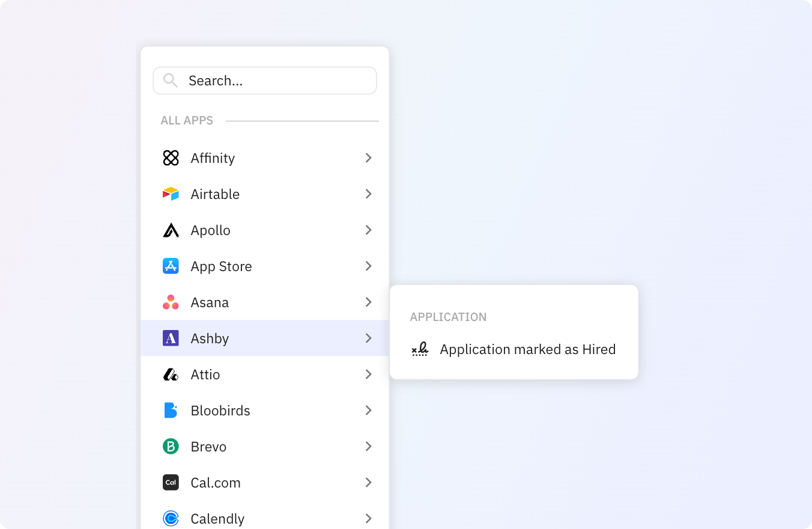Expand the Brevo row chevron
812x529 pixels.
point(369,447)
